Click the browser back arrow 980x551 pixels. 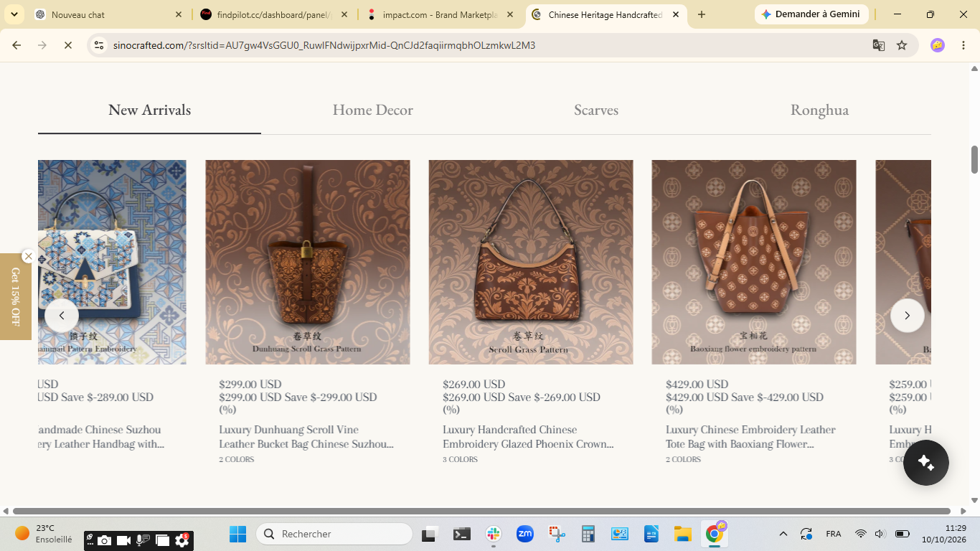(17, 45)
